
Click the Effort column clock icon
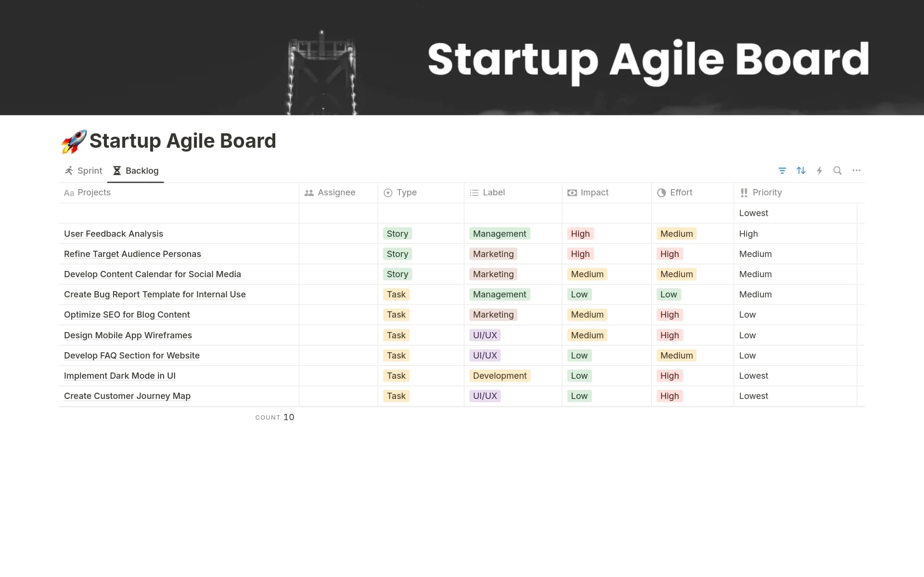click(x=661, y=192)
